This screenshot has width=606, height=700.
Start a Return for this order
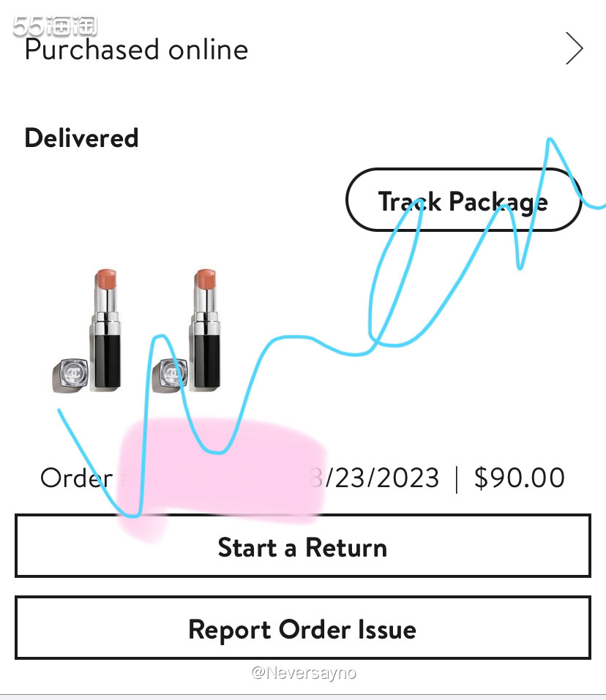303,546
